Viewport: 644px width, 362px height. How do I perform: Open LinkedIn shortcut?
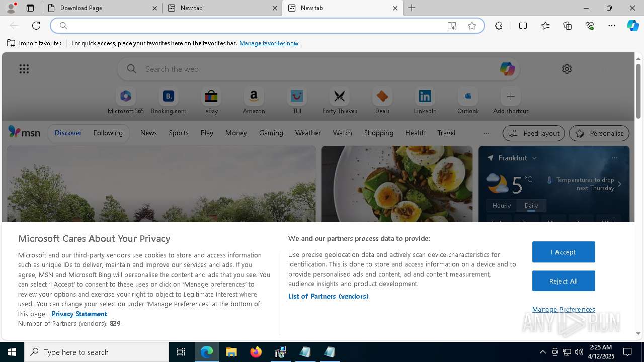point(425,101)
